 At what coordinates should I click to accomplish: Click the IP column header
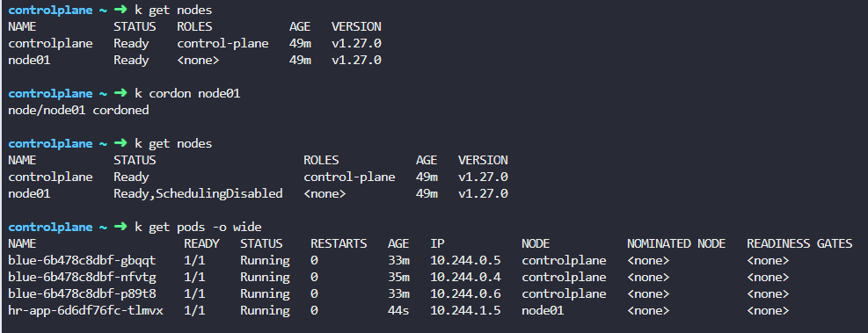point(437,243)
